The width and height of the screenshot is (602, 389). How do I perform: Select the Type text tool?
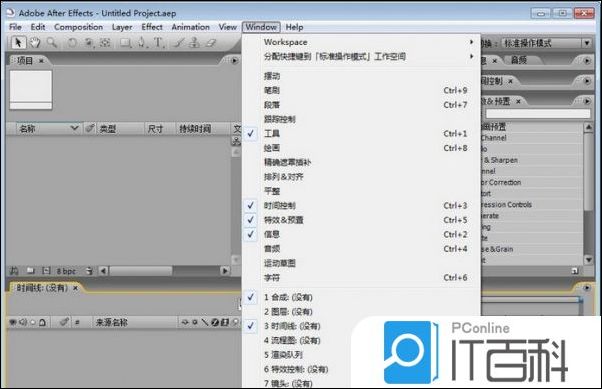[158, 43]
